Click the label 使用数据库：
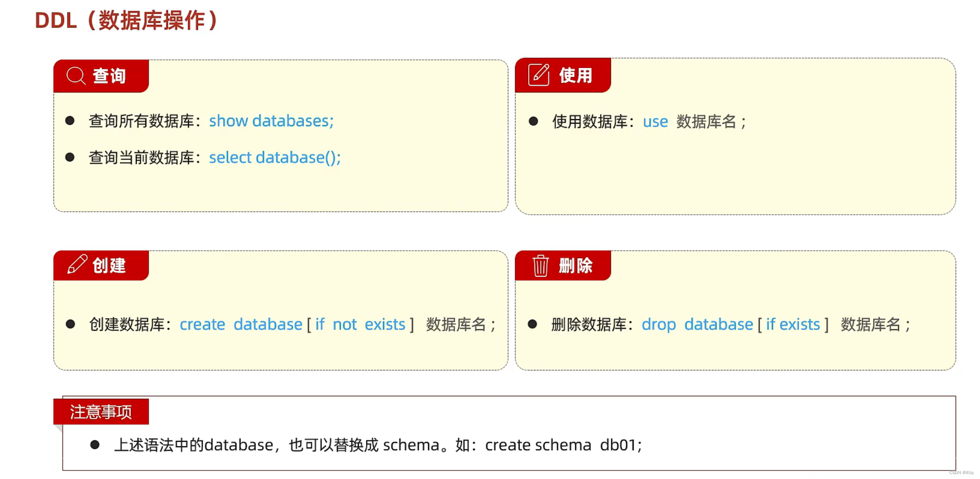Viewport: 980px width, 479px height. coord(594,122)
